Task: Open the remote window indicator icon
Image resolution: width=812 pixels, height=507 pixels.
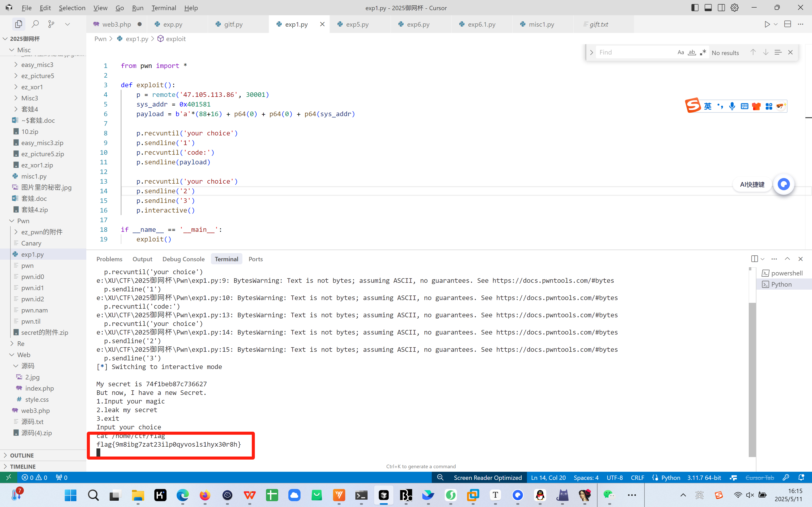Action: [x=8, y=477]
